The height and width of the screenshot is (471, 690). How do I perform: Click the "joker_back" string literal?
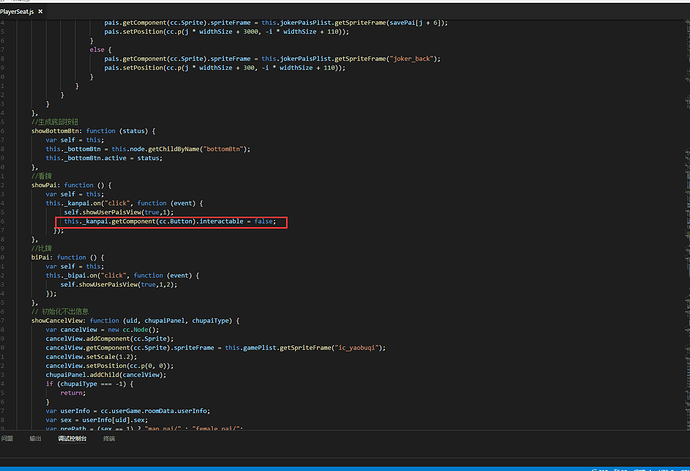tap(411, 59)
